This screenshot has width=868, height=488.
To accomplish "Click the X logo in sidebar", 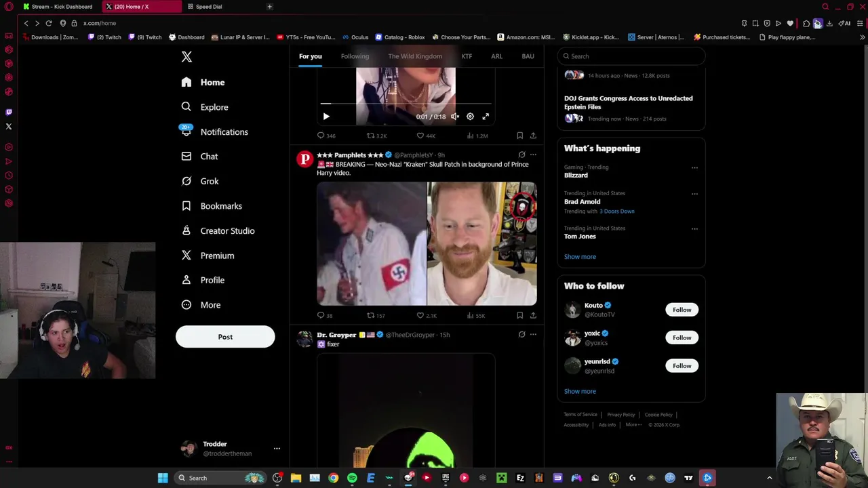I will click(186, 57).
